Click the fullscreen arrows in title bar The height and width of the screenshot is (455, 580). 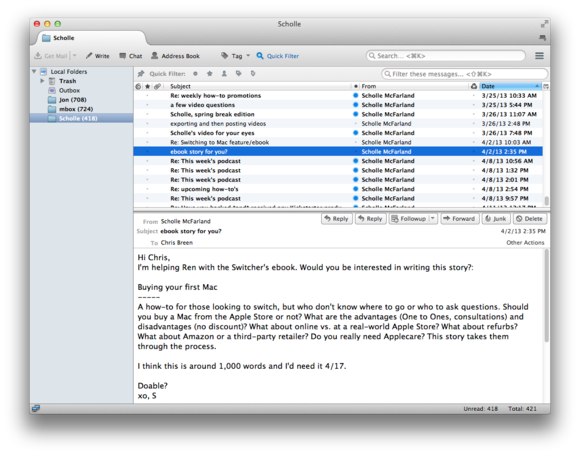[x=543, y=24]
